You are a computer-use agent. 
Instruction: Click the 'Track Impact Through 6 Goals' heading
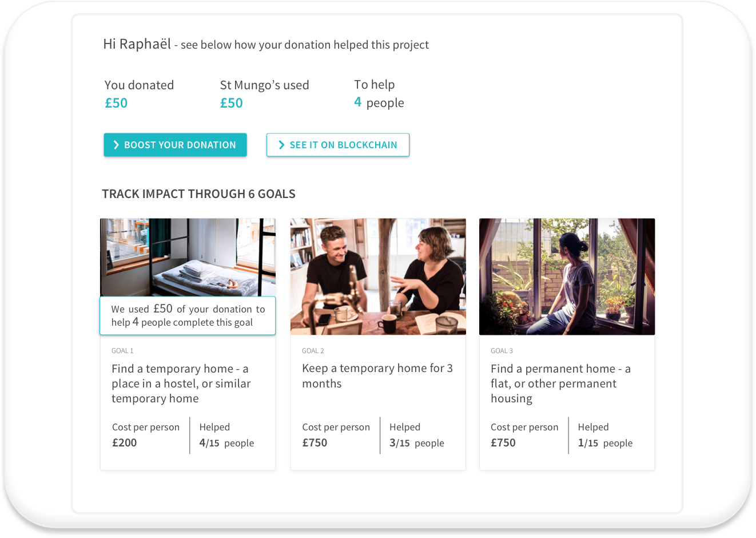pyautogui.click(x=198, y=194)
